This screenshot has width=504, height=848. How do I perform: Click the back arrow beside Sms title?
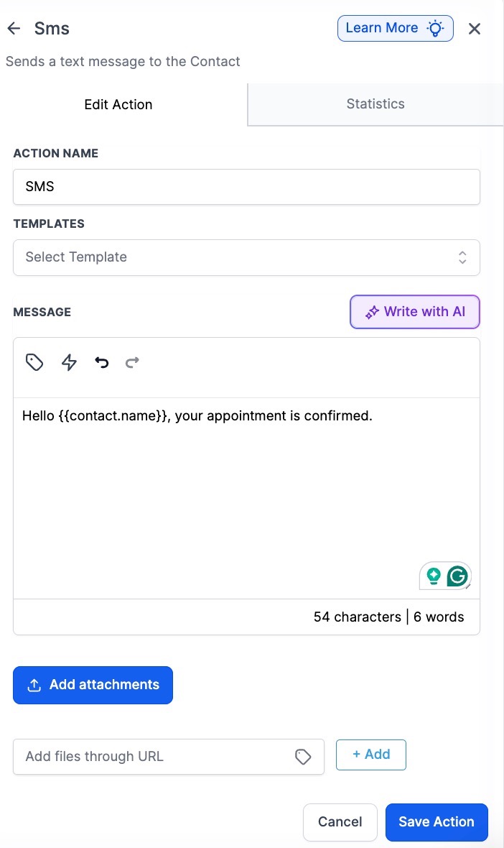[14, 29]
